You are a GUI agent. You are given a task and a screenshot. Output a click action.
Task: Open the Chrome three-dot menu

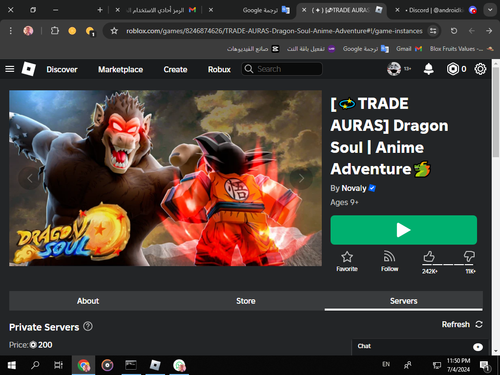tap(11, 31)
